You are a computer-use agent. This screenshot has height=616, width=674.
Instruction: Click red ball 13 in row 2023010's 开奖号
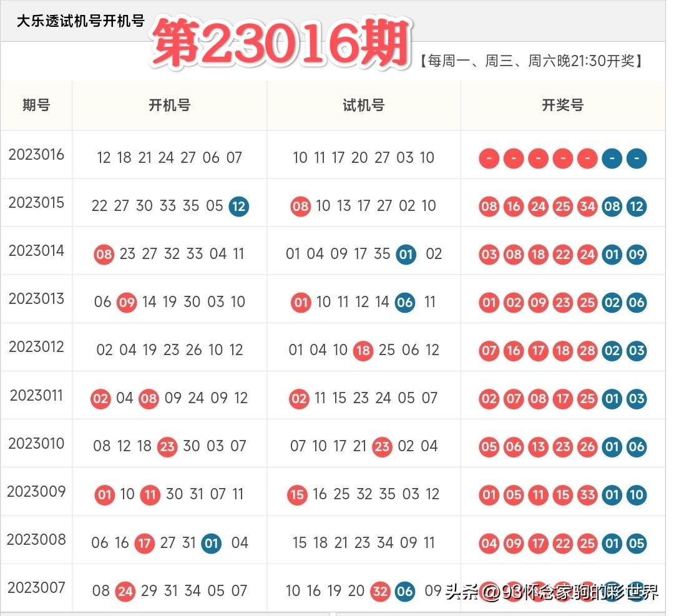(538, 447)
